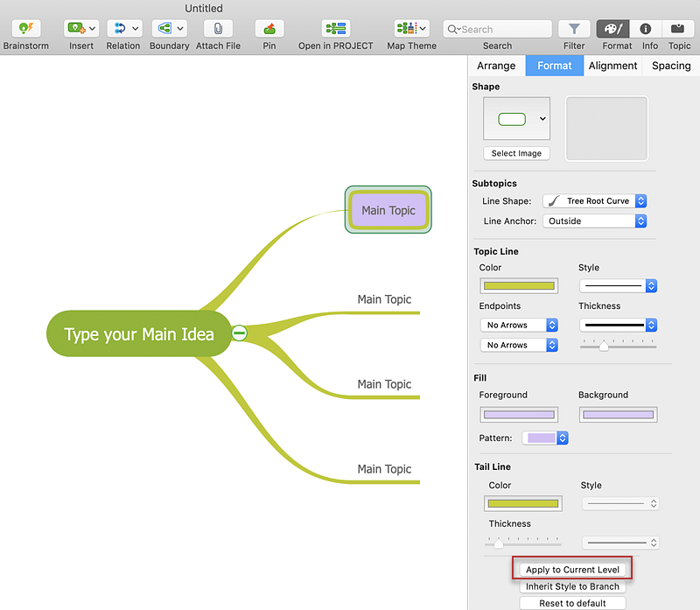The width and height of the screenshot is (700, 610).
Task: Open the Tail Line Style dropdown
Action: pos(621,504)
